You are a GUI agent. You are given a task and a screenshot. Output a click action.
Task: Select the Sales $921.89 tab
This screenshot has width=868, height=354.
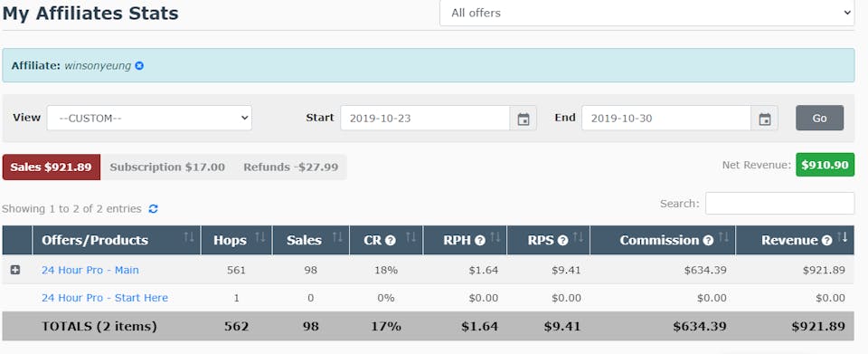(x=51, y=167)
